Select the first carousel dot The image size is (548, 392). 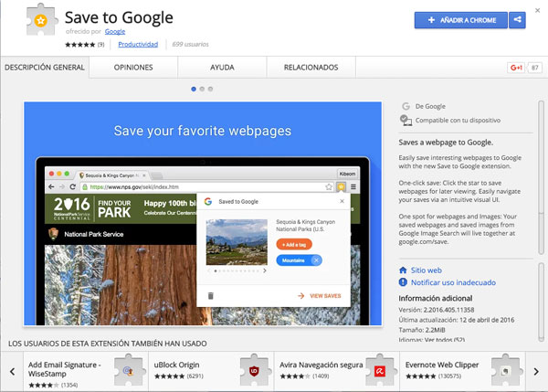pyautogui.click(x=194, y=89)
